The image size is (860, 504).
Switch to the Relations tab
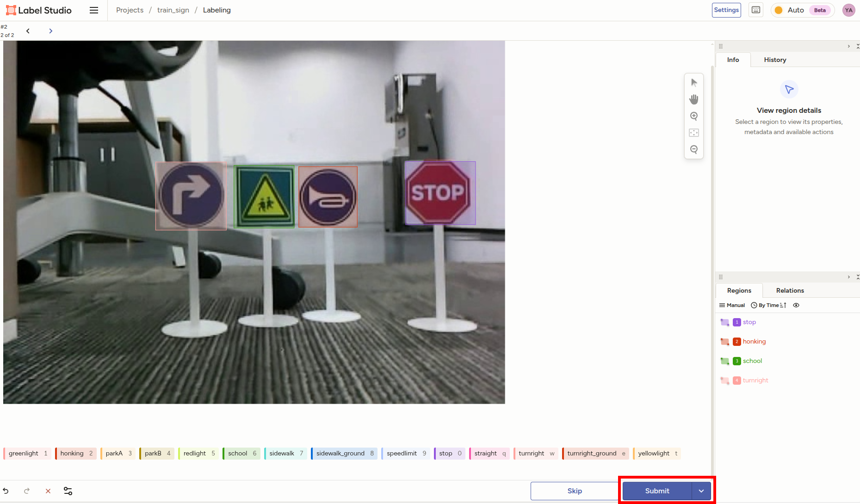[790, 290]
